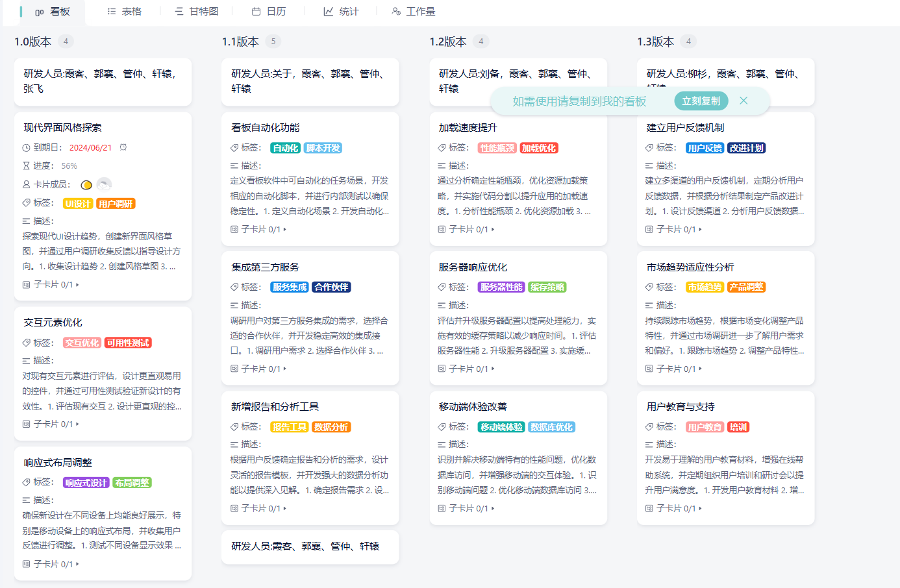Click the 服务器性能 tag

click(501, 287)
